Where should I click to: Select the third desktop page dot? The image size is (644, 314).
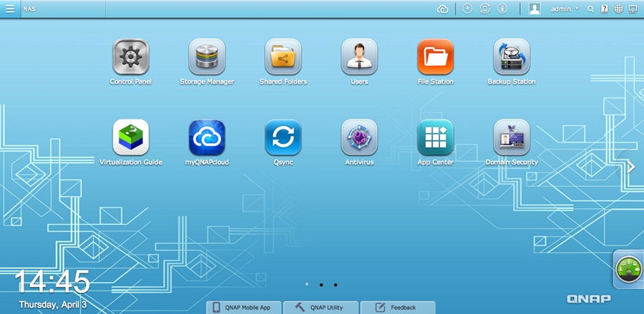pyautogui.click(x=336, y=285)
